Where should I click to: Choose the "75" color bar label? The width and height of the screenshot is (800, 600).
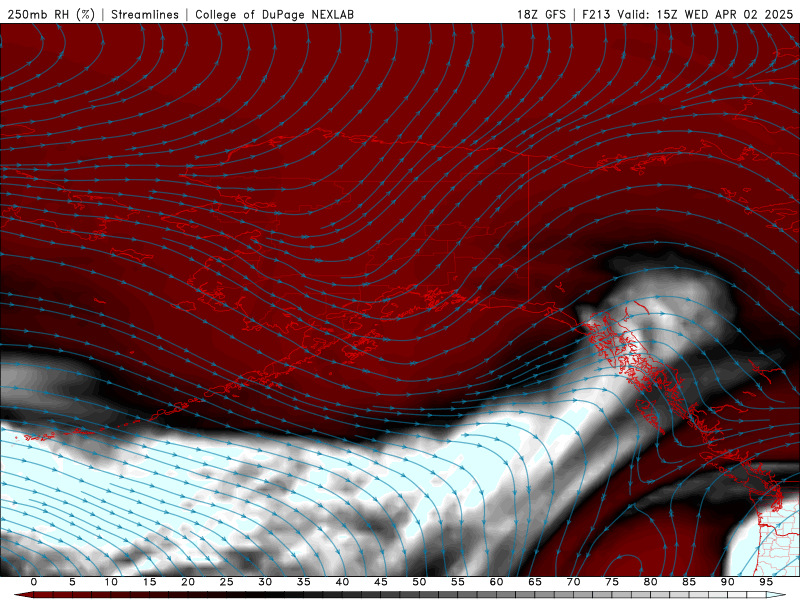612,582
